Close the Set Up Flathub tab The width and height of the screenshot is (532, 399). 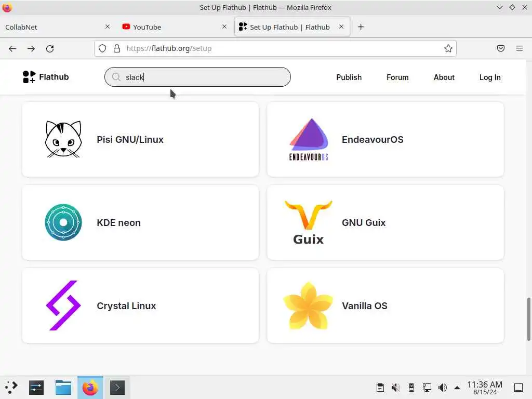pyautogui.click(x=341, y=26)
